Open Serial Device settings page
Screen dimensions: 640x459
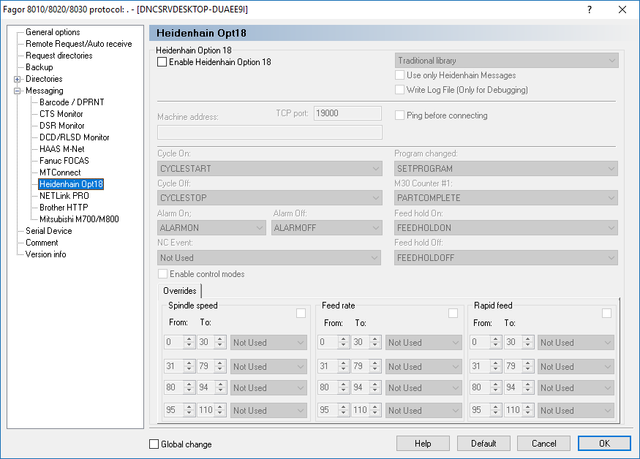click(x=49, y=231)
